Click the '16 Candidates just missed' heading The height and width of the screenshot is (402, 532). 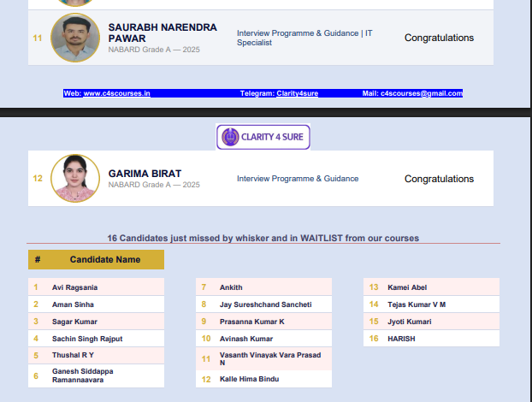263,238
